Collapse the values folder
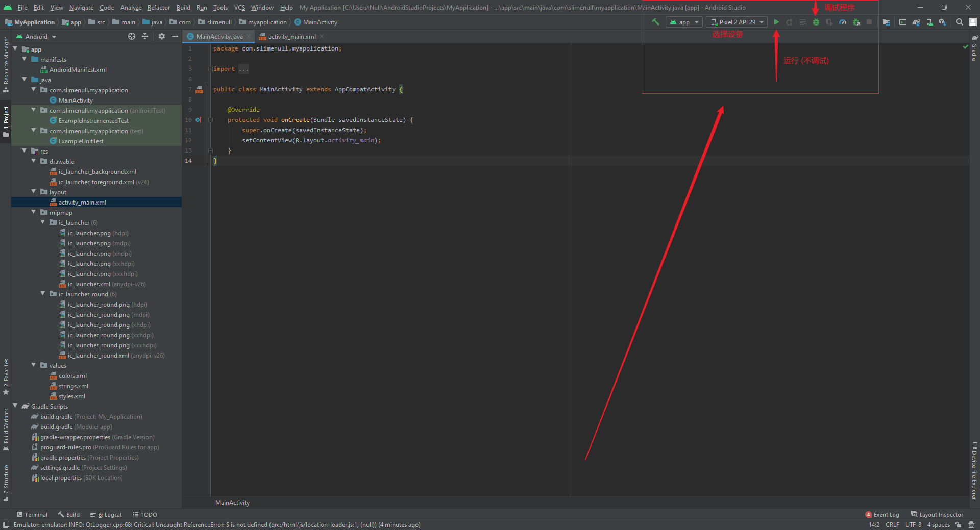 pyautogui.click(x=34, y=365)
